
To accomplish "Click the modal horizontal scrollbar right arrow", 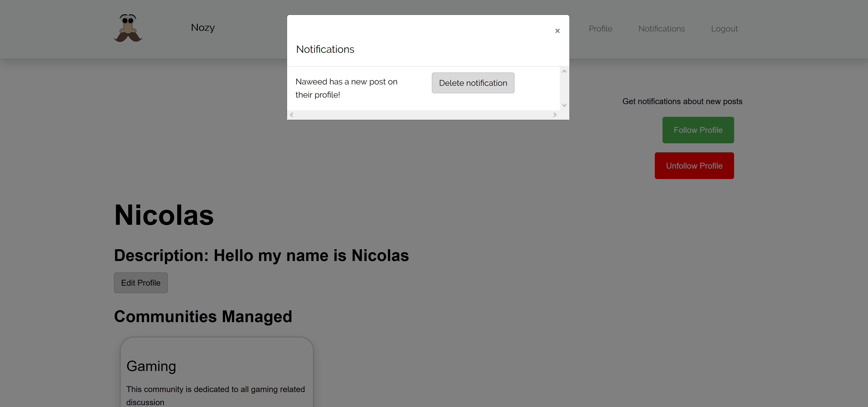I will point(555,115).
